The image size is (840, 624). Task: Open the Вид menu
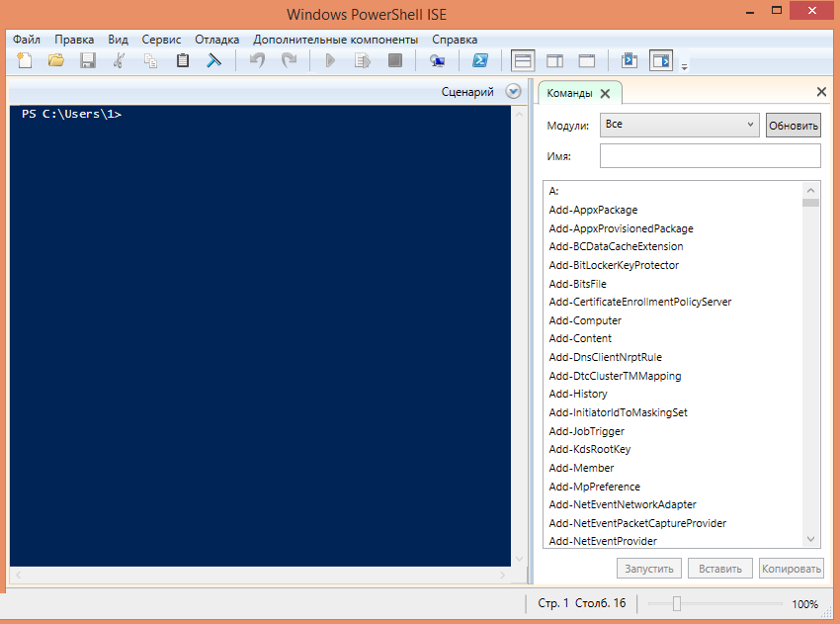click(118, 40)
